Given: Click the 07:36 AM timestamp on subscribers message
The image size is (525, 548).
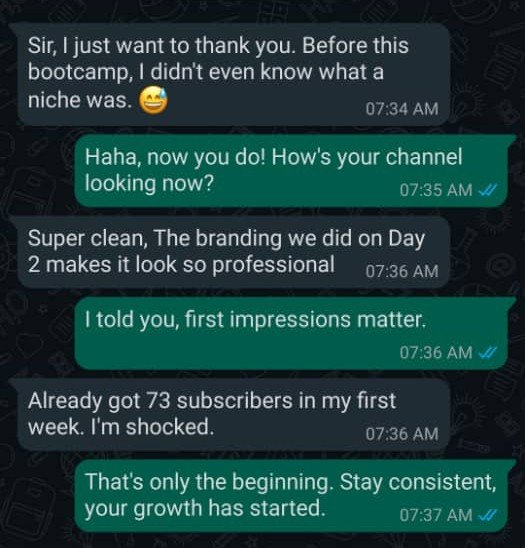Looking at the screenshot, I should [402, 434].
